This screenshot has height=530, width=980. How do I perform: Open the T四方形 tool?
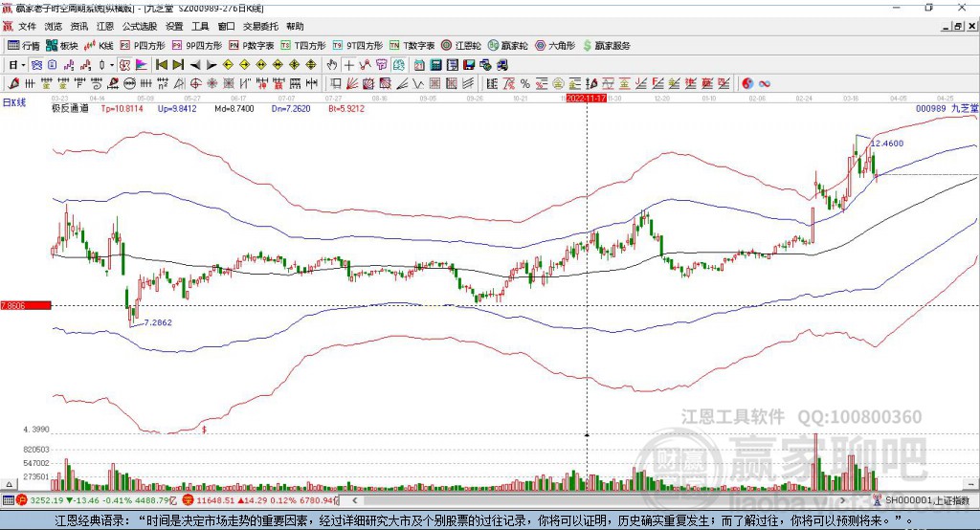(x=303, y=46)
